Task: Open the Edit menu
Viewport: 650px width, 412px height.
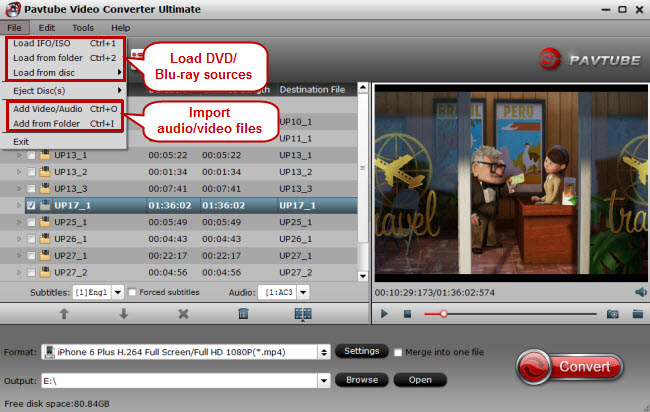Action: coord(46,28)
